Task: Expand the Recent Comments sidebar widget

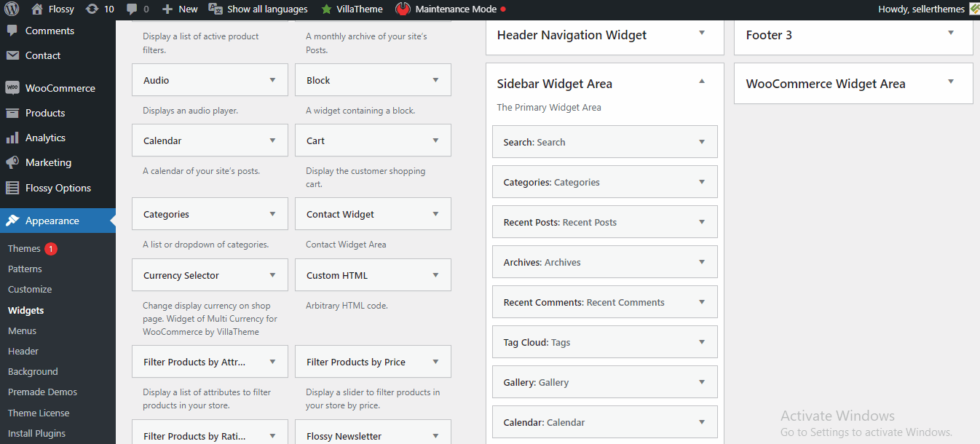Action: (x=702, y=302)
